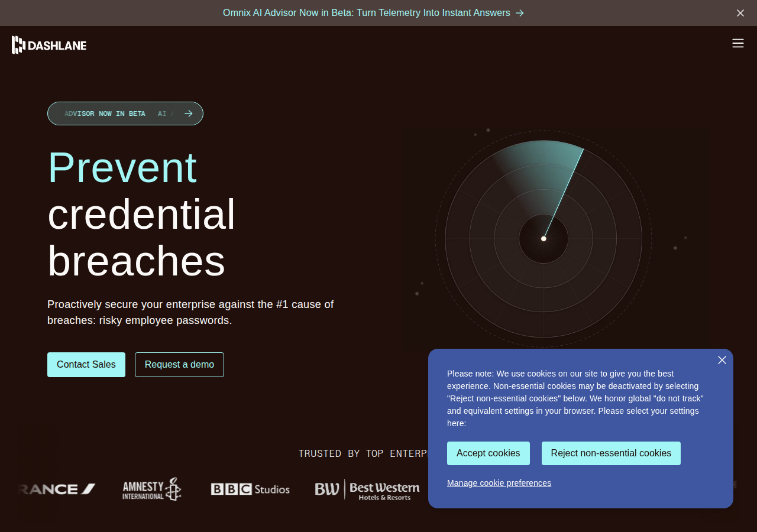Open Manage cookie preferences
This screenshot has height=532, width=757.
(x=499, y=483)
